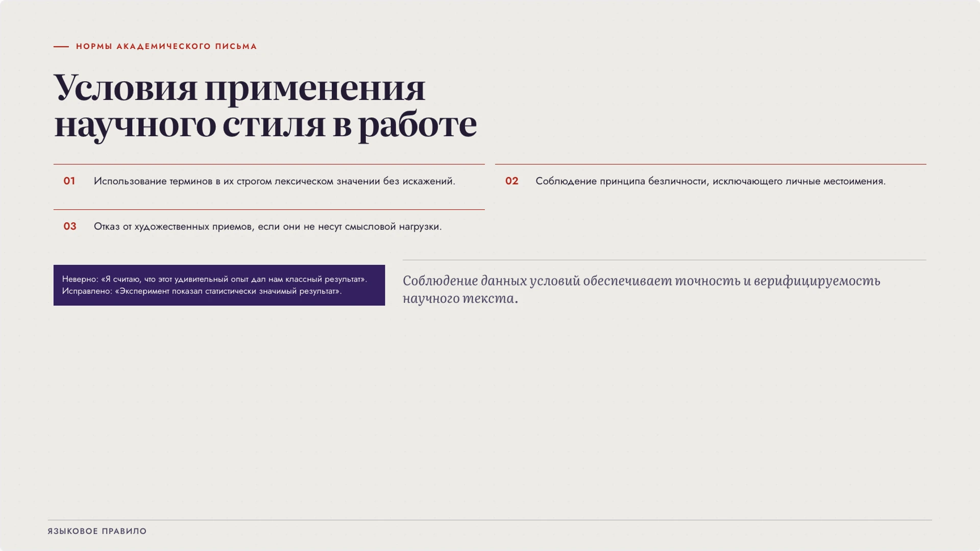Click the text «Использование терминов в их строгом лексическом значении»

(x=237, y=181)
